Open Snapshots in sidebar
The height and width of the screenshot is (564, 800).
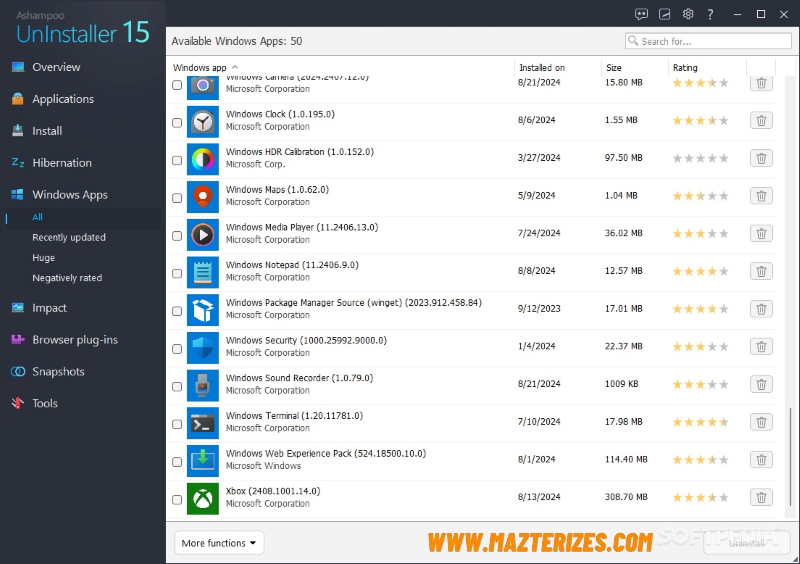(x=58, y=372)
